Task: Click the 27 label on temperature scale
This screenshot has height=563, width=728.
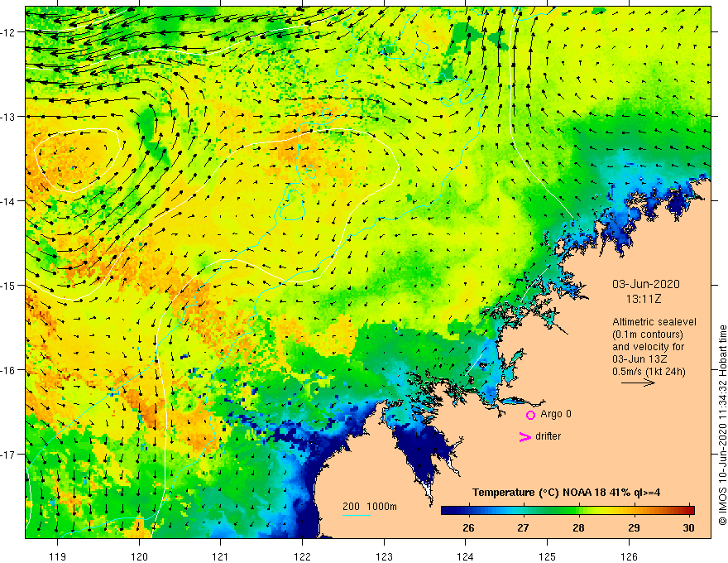Action: pyautogui.click(x=523, y=527)
